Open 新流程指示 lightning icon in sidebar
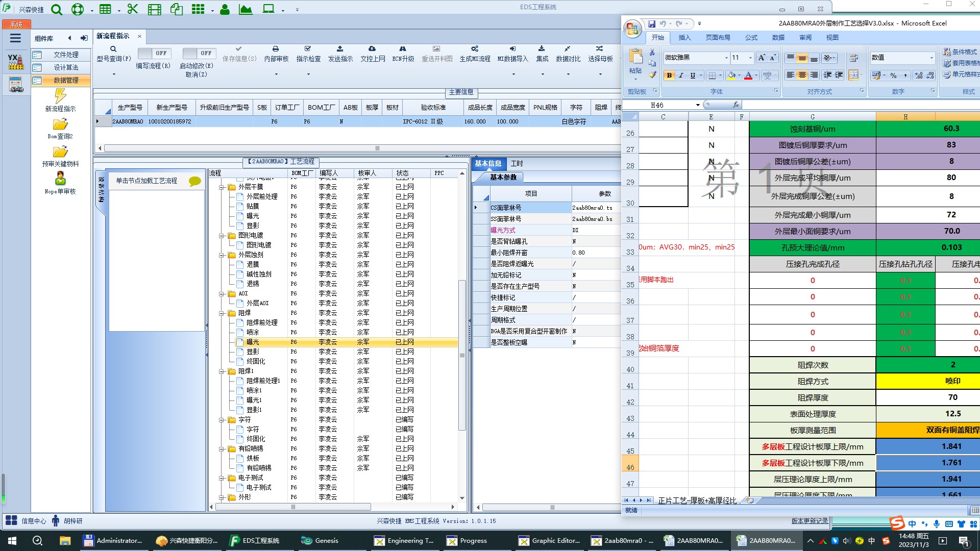 [x=60, y=96]
